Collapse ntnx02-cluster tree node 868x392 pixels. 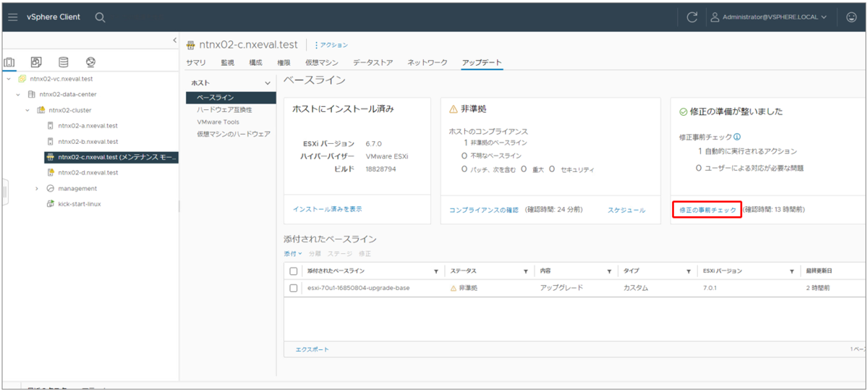[x=27, y=110]
